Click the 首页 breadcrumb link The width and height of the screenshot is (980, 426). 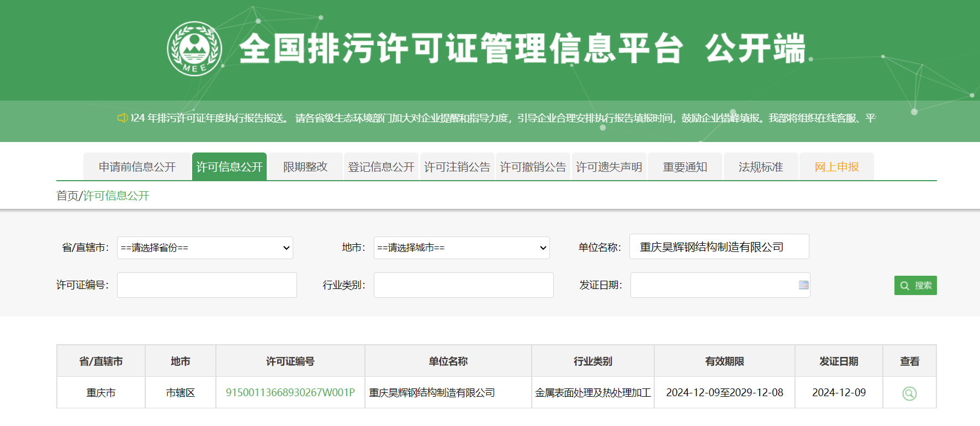coord(67,196)
